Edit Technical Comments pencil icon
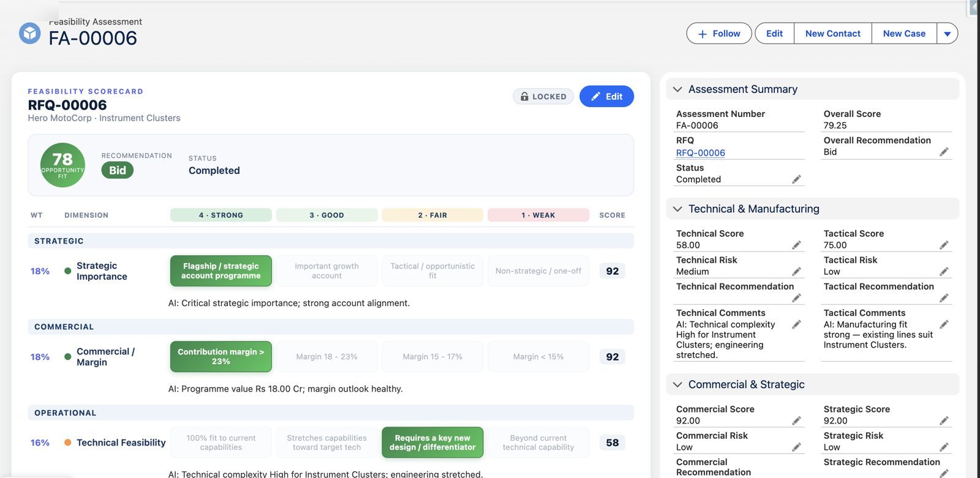This screenshot has width=980, height=478. 796,324
